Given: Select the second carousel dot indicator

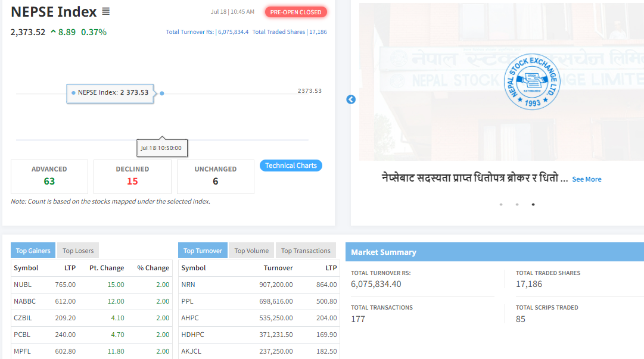Looking at the screenshot, I should tap(517, 204).
